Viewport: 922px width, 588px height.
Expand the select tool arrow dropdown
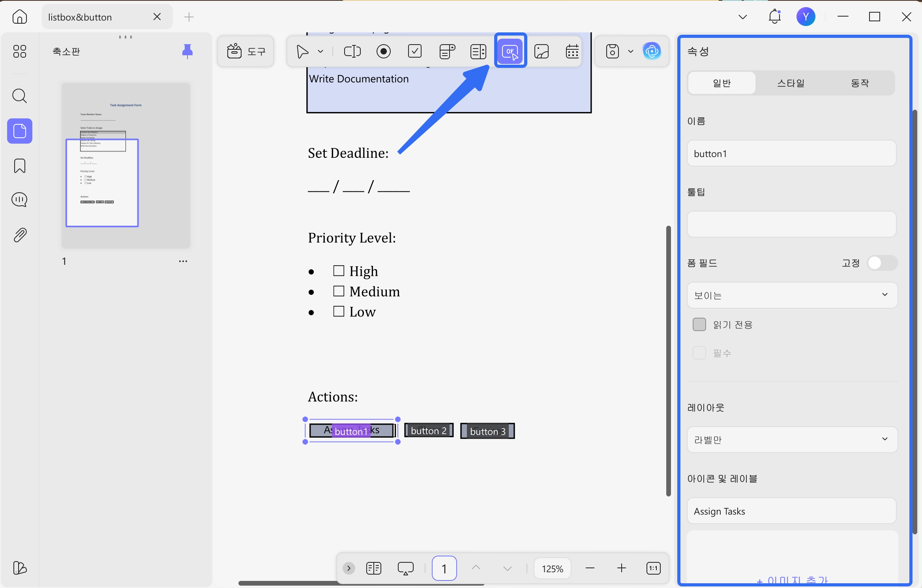320,51
